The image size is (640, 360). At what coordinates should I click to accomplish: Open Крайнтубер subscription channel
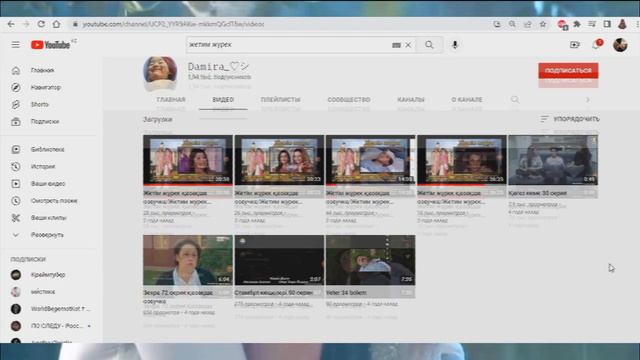pyautogui.click(x=48, y=275)
